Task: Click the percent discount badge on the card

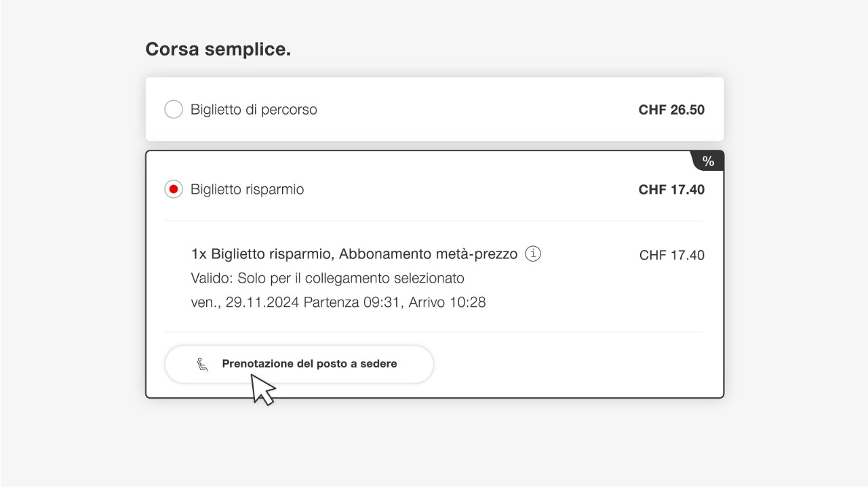Action: [709, 161]
